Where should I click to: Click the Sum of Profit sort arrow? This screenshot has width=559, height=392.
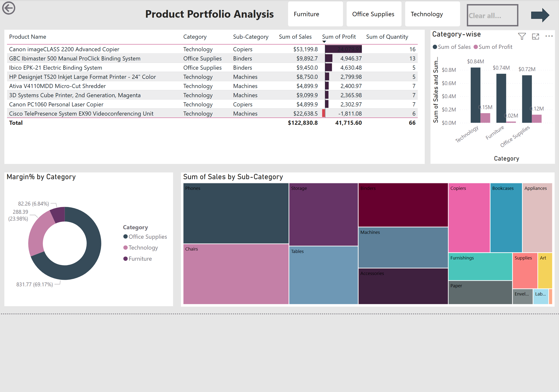pyautogui.click(x=324, y=42)
